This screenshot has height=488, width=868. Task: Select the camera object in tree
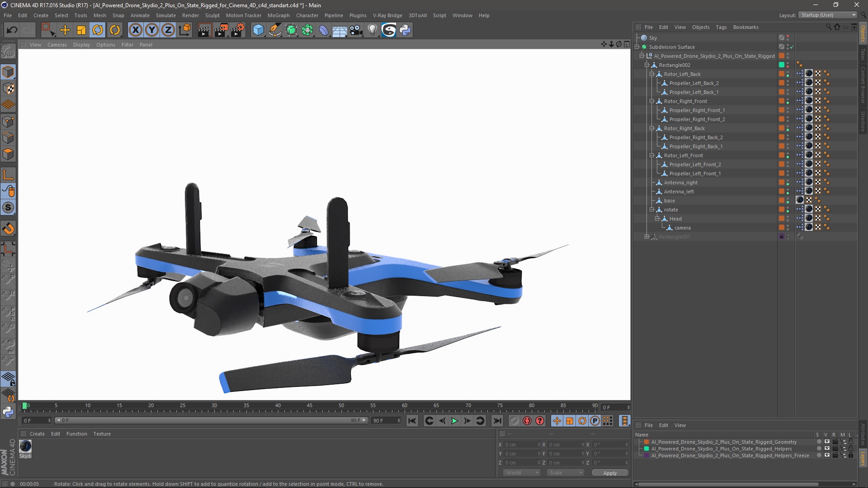tap(682, 228)
